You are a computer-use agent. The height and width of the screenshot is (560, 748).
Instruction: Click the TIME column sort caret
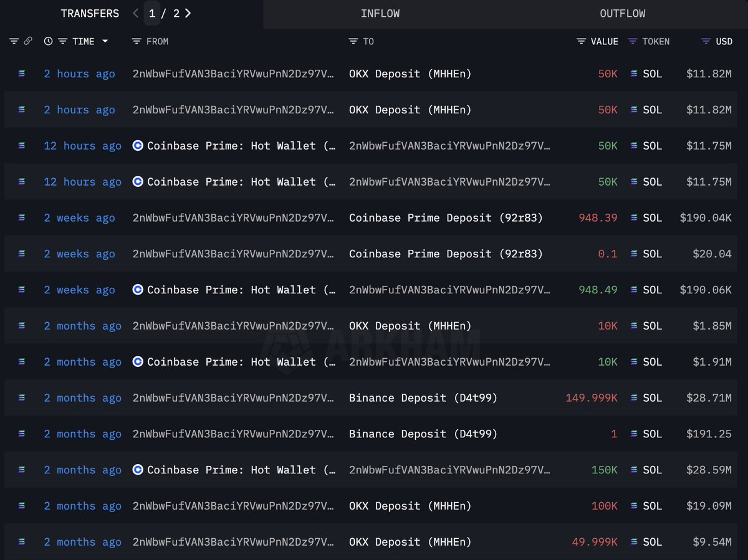[x=105, y=41]
